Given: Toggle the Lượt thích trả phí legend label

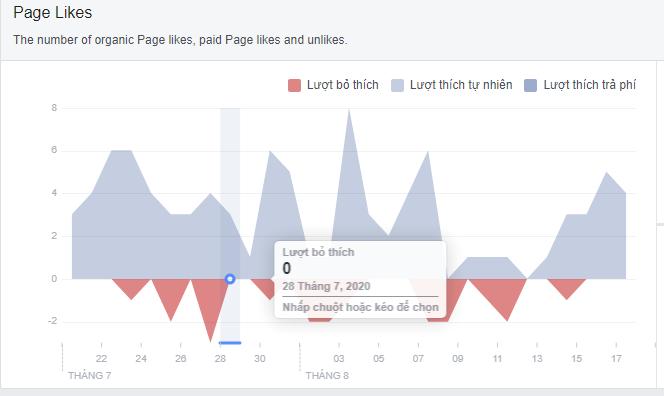Looking at the screenshot, I should pyautogui.click(x=589, y=85).
